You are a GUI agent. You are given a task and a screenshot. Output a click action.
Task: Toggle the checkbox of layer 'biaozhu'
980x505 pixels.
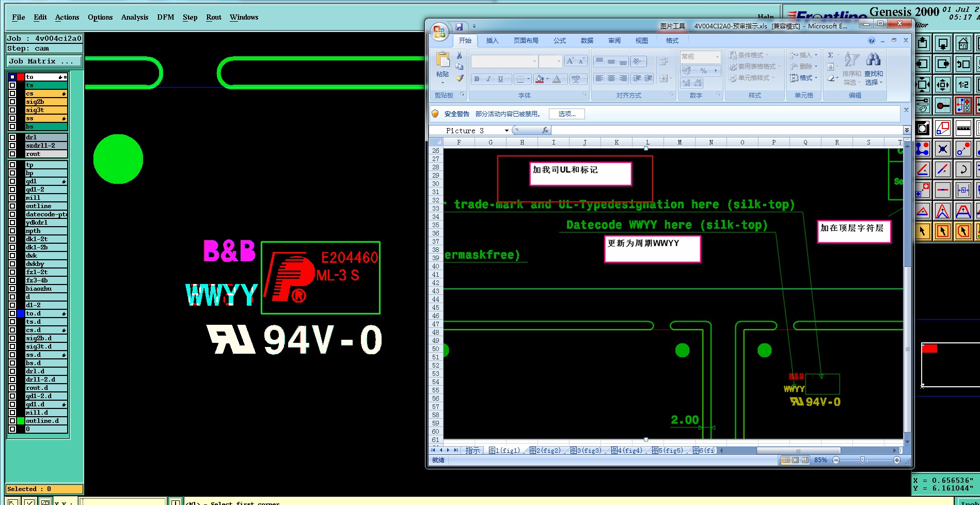coord(12,289)
